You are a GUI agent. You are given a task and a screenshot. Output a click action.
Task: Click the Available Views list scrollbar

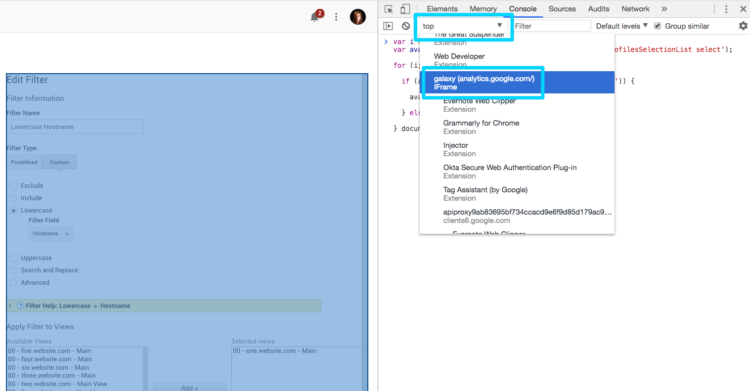click(x=145, y=369)
